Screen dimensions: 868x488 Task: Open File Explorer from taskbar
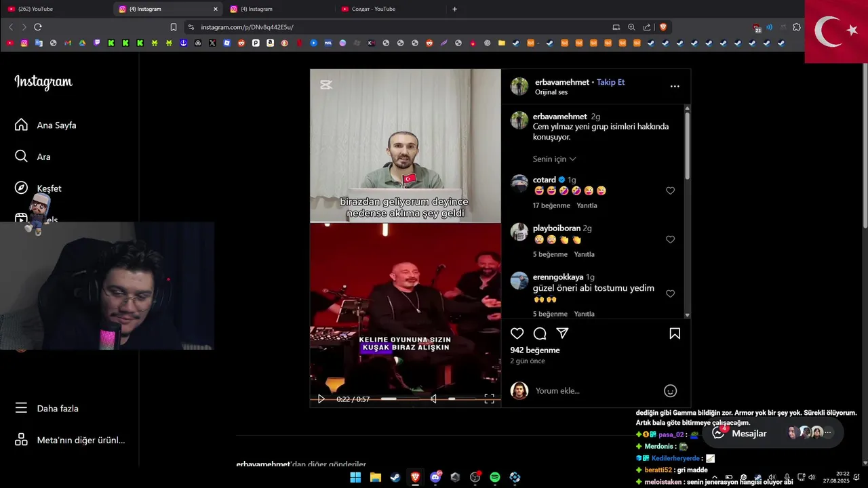[x=375, y=477]
